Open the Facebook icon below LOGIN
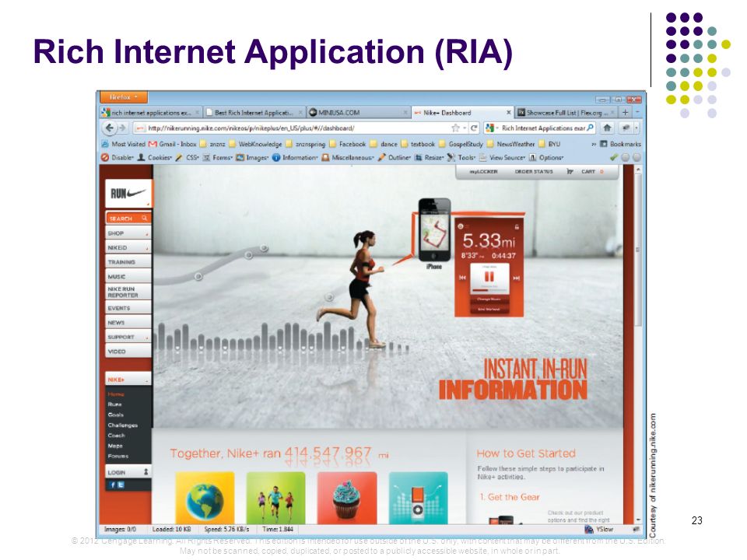The width and height of the screenshot is (747, 560). [x=113, y=485]
